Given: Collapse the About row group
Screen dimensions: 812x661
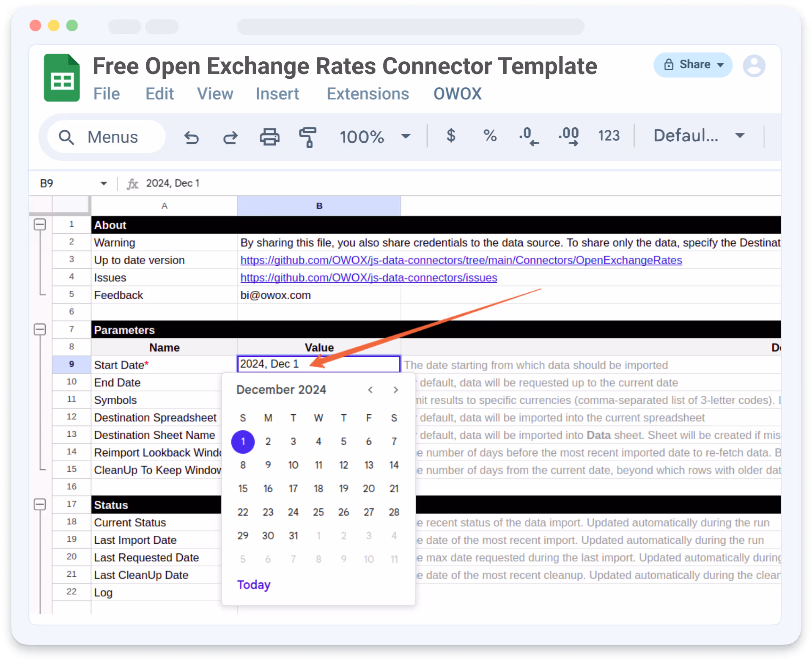Looking at the screenshot, I should click(40, 225).
